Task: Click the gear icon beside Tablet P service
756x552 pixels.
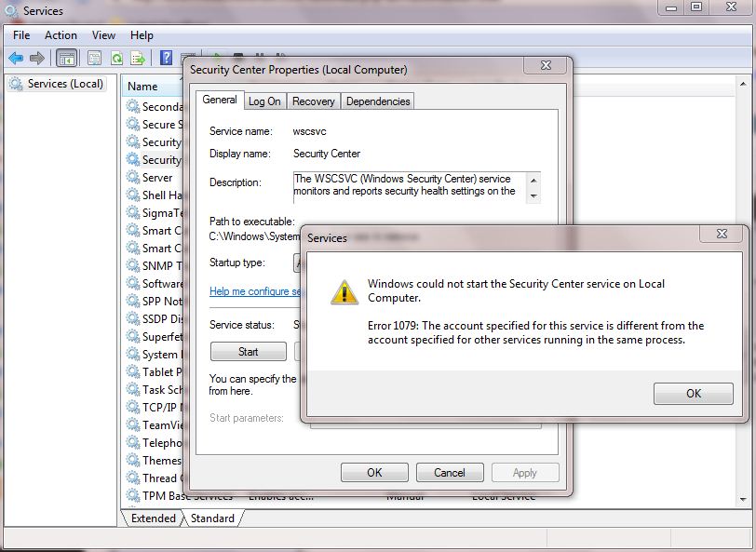Action: click(133, 371)
